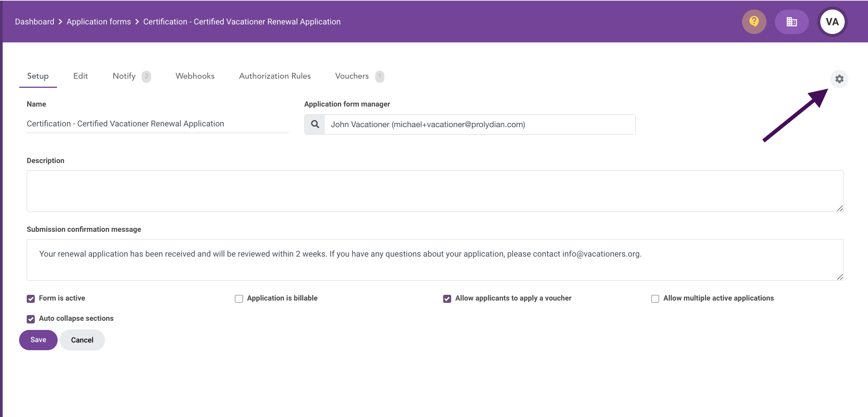Toggle Allow multiple active applications

655,299
